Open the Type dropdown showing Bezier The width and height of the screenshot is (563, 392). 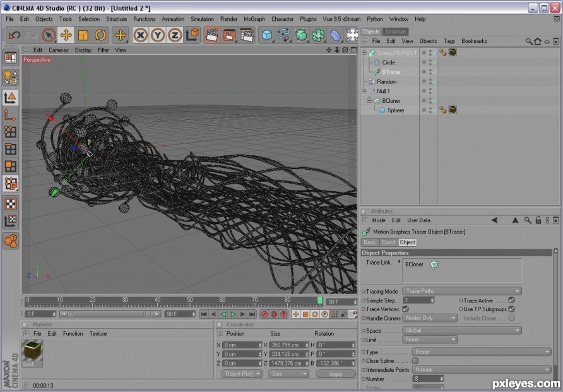pyautogui.click(x=481, y=352)
